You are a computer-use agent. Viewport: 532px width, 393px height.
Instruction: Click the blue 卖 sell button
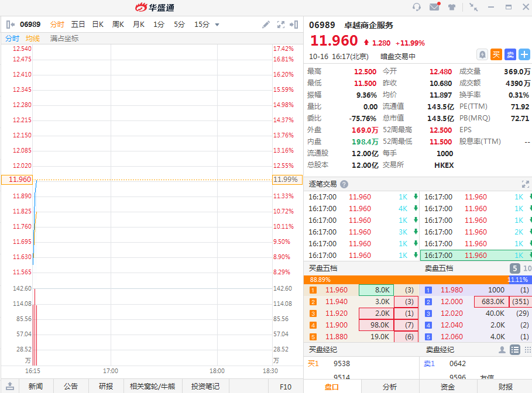point(510,54)
